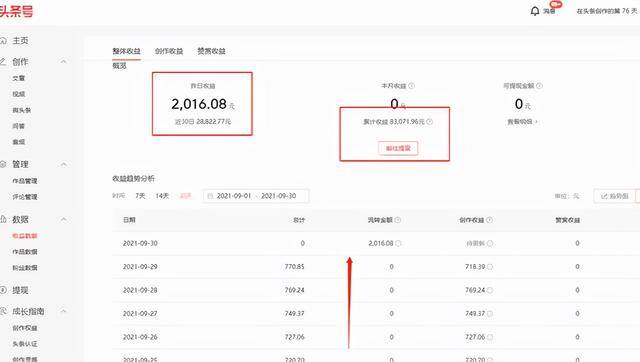Open 作品数据 in sidebar
Image resolution: width=640 pixels, height=362 pixels.
tap(25, 252)
